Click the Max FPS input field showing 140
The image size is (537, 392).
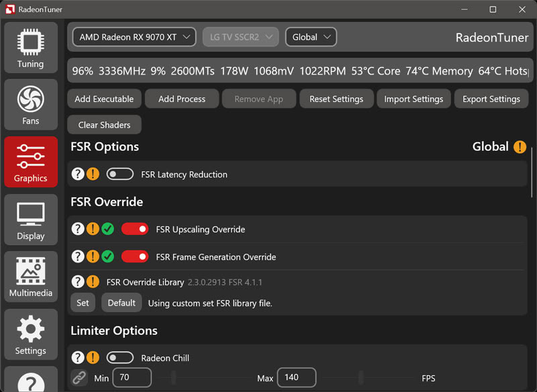coord(297,377)
